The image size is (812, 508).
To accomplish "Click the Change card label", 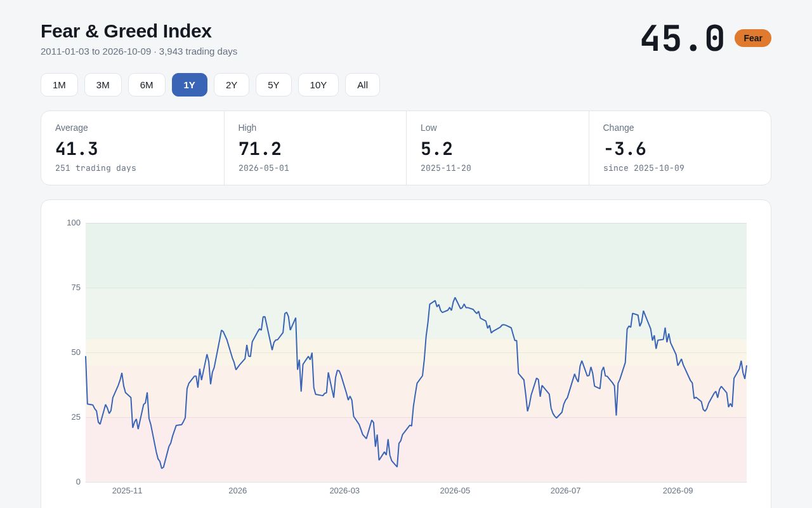I will click(x=619, y=128).
